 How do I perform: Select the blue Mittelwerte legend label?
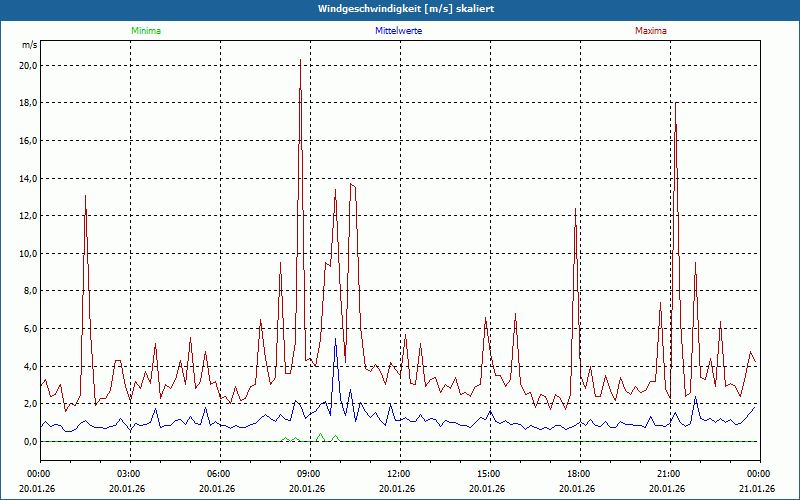point(398,31)
